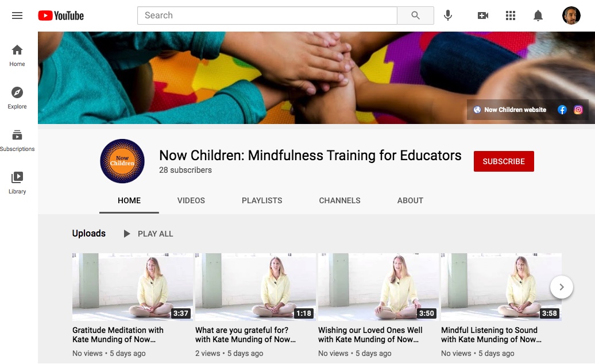Open the user account avatar menu

[x=571, y=16]
